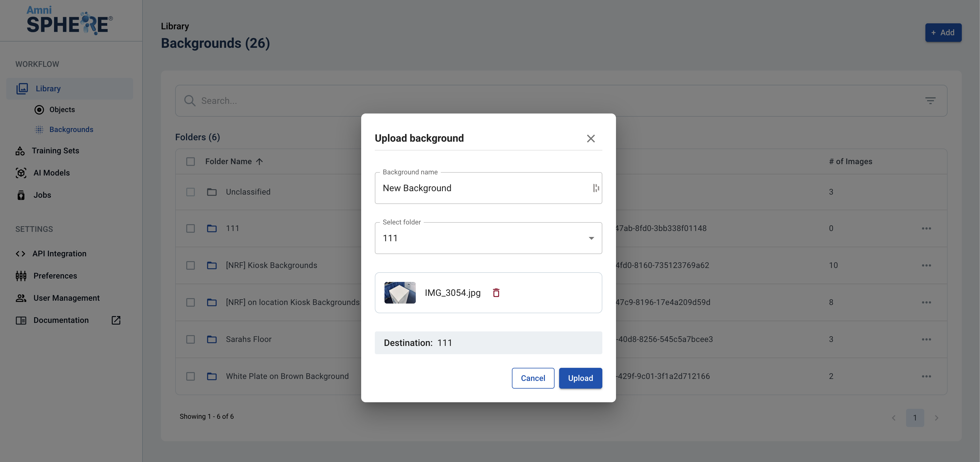Click the filter icon in search bar
The image size is (980, 462).
point(930,101)
